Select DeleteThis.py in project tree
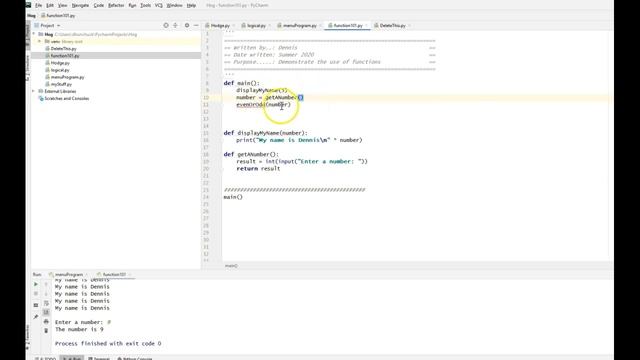This screenshot has height=360, width=640. [63, 49]
